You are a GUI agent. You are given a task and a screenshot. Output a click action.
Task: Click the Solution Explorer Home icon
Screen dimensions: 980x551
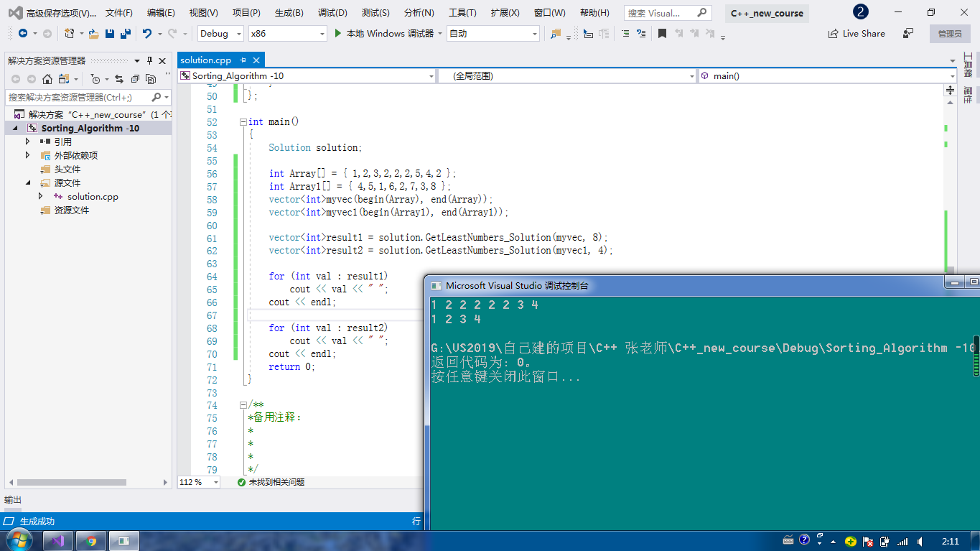point(47,79)
